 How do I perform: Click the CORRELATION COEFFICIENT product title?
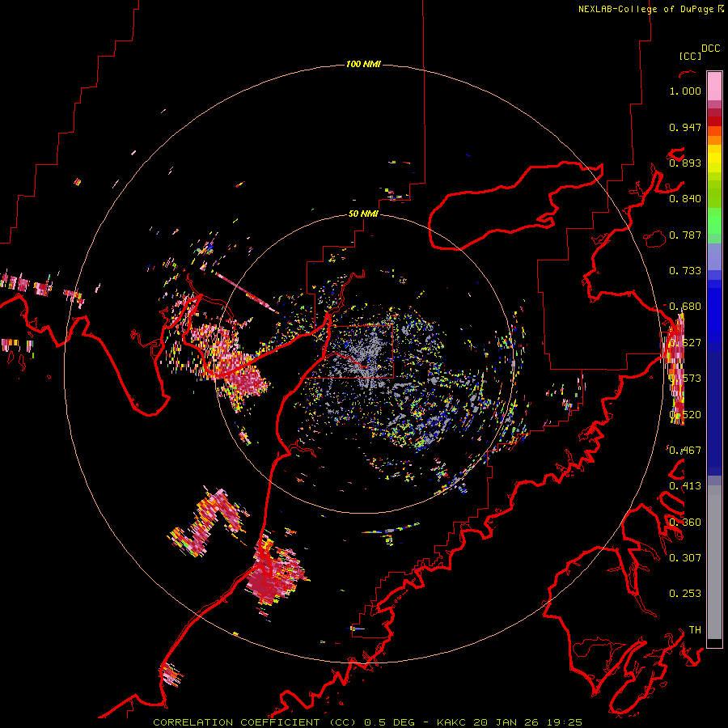pyautogui.click(x=236, y=722)
